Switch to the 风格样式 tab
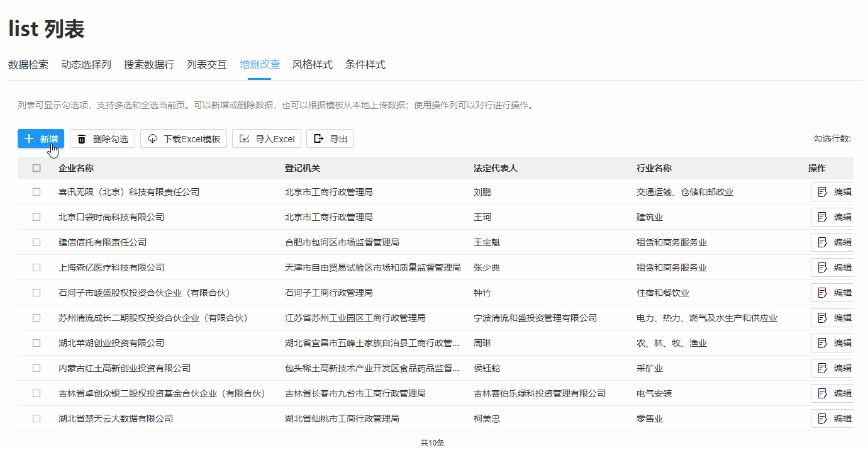This screenshot has height=450, width=868. (313, 64)
